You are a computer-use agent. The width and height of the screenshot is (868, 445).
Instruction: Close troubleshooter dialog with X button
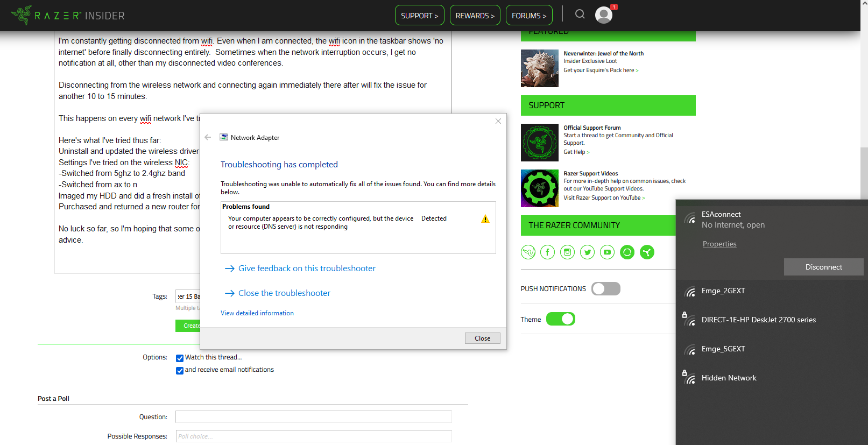(498, 121)
